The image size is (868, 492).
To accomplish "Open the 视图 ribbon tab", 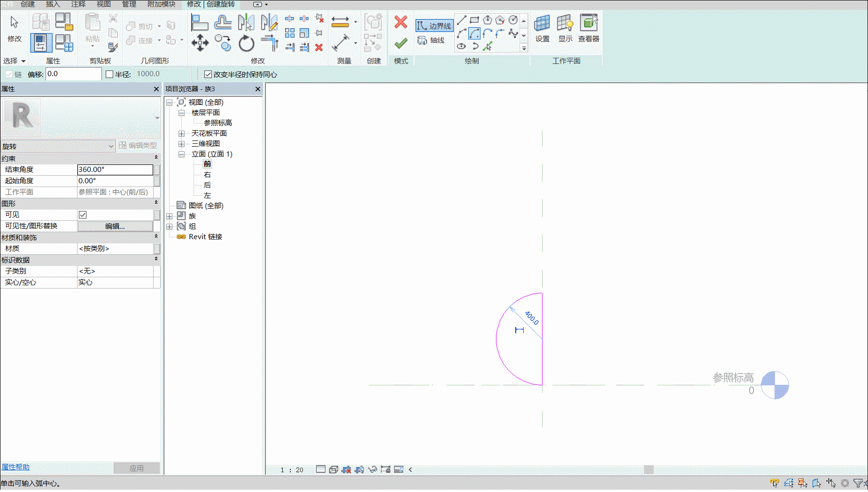I will [x=103, y=4].
